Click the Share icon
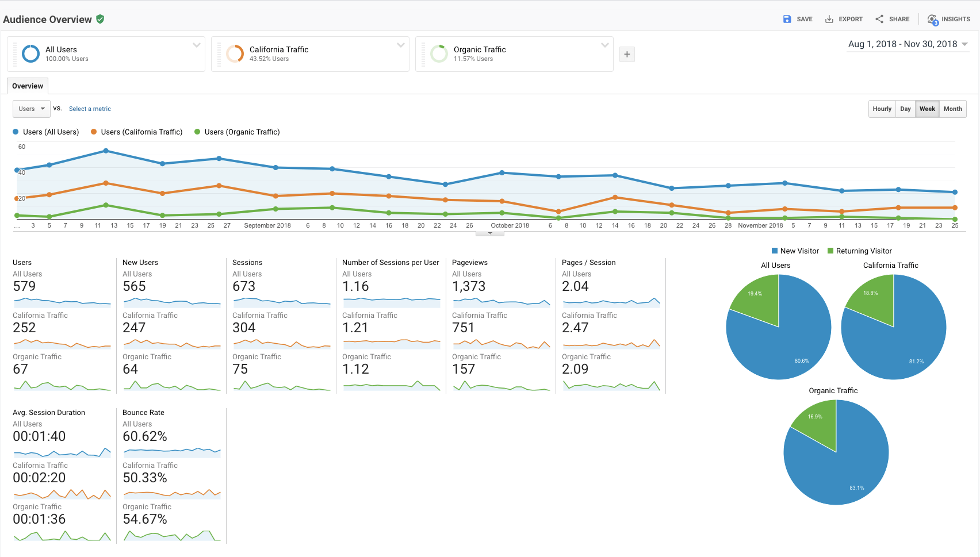 pyautogui.click(x=879, y=19)
